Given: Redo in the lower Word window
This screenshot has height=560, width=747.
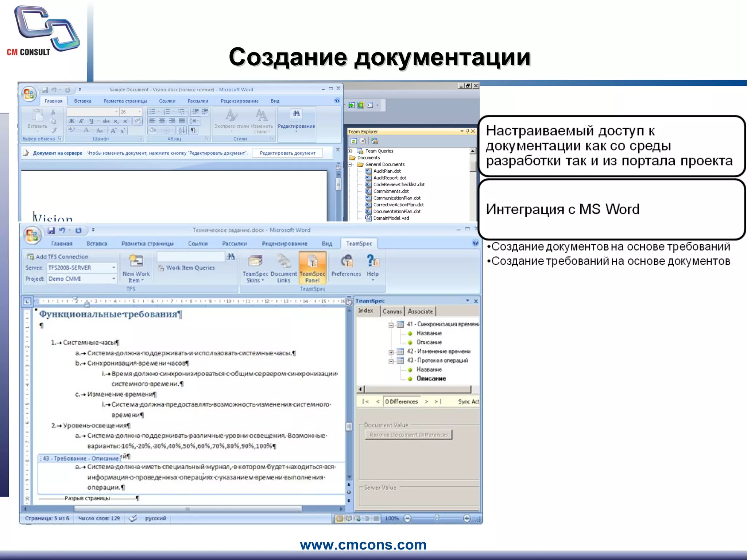Looking at the screenshot, I should [x=78, y=230].
